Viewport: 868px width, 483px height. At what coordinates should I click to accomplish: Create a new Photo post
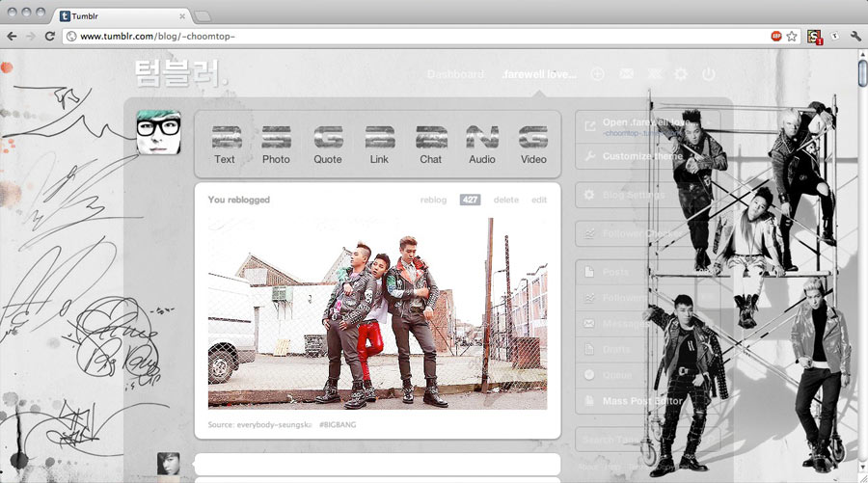276,144
